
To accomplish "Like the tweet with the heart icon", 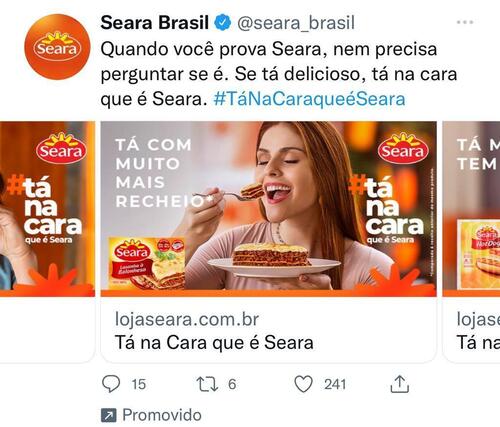I will point(303,384).
